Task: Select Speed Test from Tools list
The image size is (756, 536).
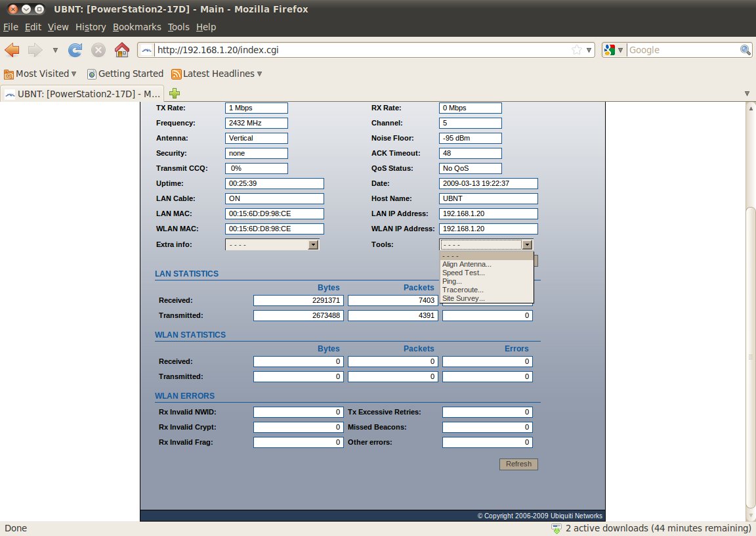Action: 463,273
